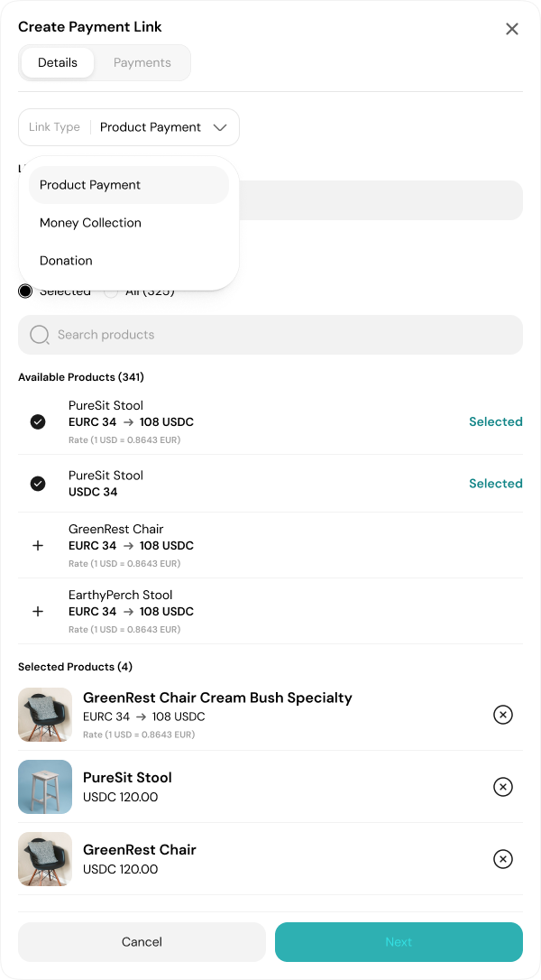Open the Details tab
Viewport: 541px width, 980px height.
(x=58, y=62)
